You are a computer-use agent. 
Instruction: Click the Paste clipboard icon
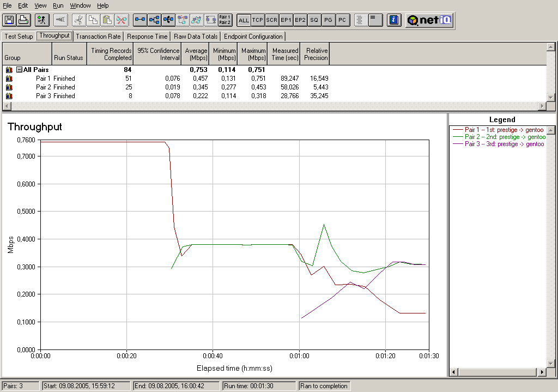pyautogui.click(x=107, y=20)
